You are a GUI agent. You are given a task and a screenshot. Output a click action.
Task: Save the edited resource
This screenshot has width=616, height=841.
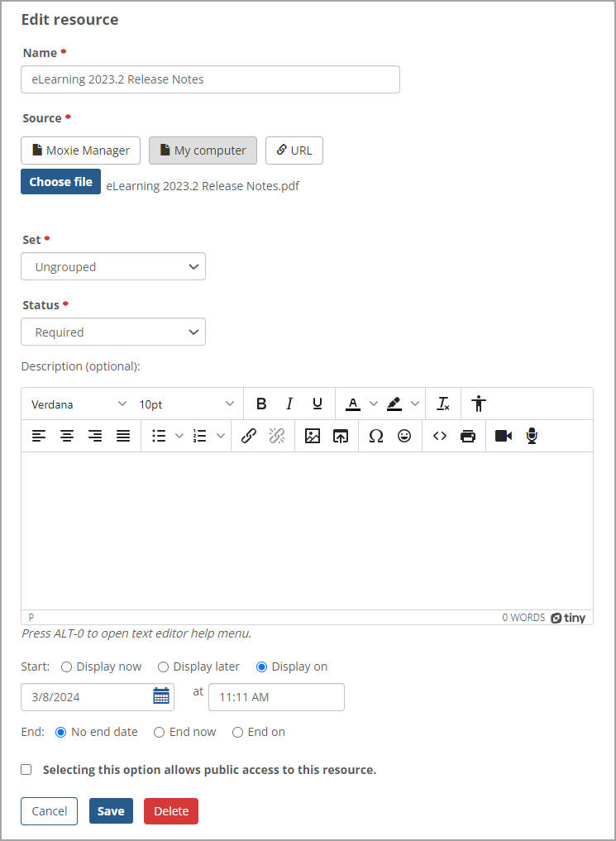(x=111, y=811)
